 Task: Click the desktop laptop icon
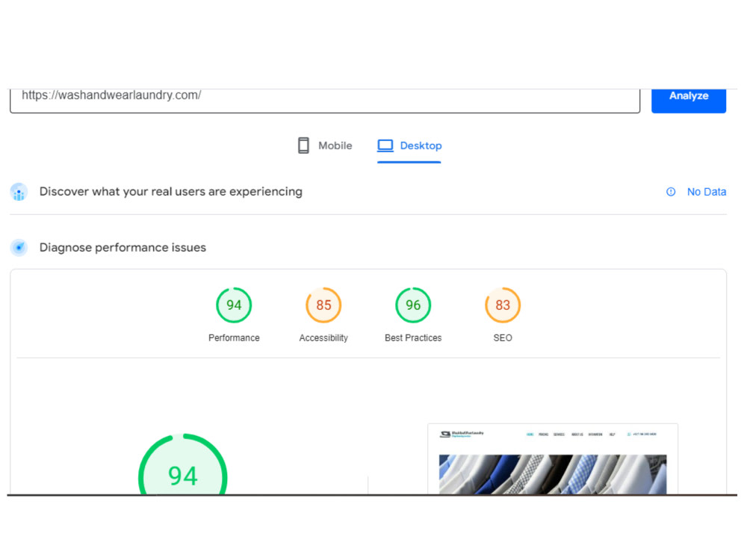(x=385, y=146)
